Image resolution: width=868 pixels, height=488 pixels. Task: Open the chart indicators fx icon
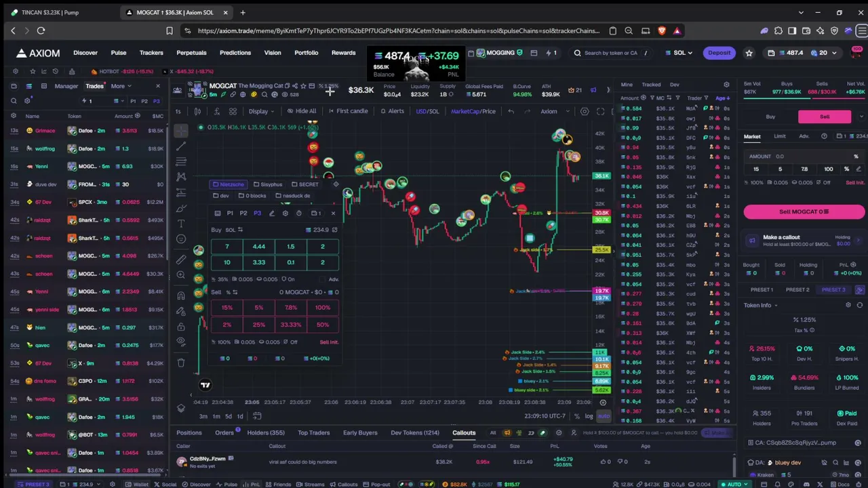216,111
